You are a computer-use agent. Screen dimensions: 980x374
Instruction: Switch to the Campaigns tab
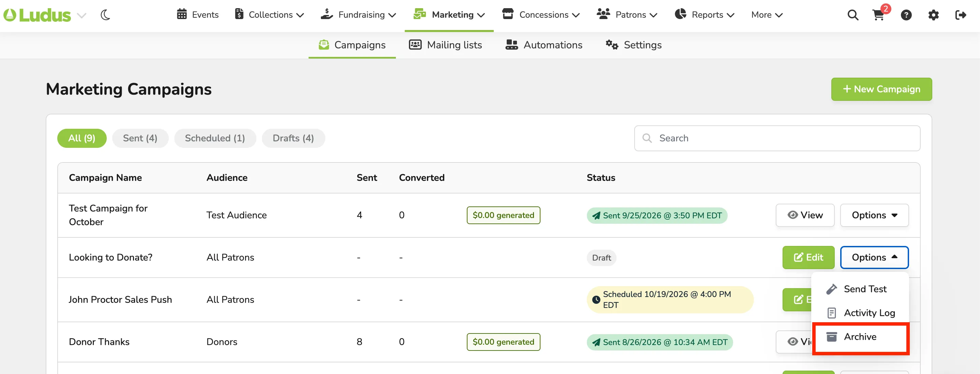coord(352,45)
